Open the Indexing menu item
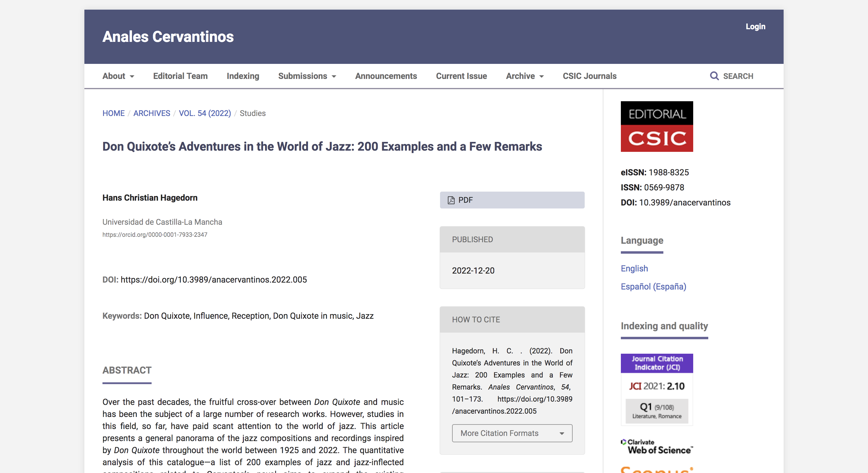This screenshot has height=473, width=868. tap(243, 76)
